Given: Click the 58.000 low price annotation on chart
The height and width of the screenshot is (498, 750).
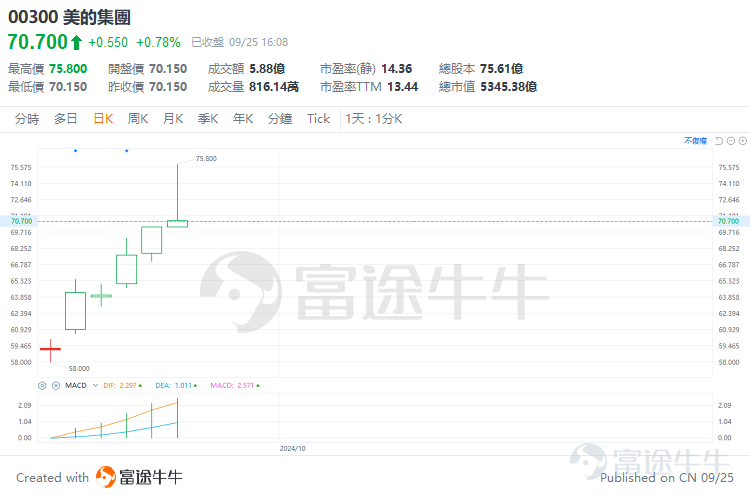Looking at the screenshot, I should coord(79,368).
